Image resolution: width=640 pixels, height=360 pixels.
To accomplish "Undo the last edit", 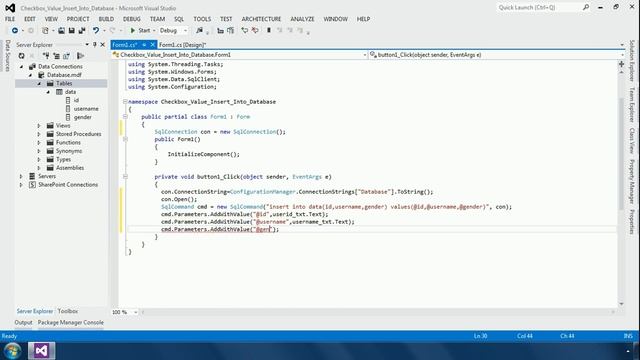I will (x=96, y=31).
